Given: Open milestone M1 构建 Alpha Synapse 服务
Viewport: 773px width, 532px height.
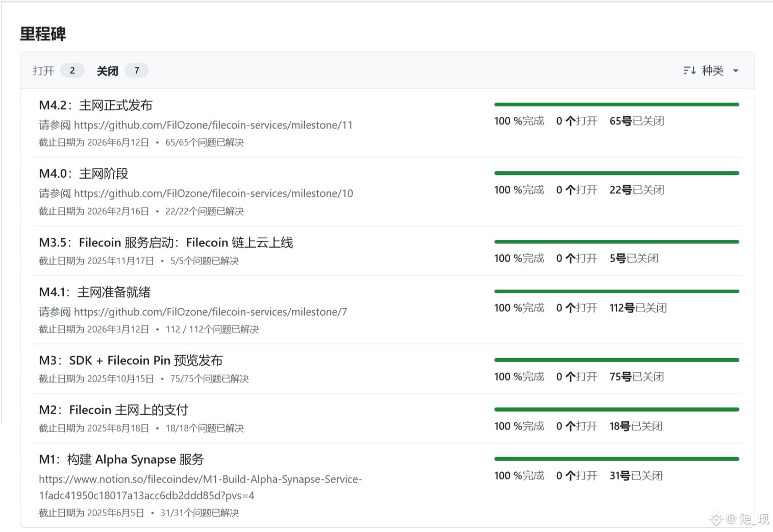Looking at the screenshot, I should point(121,459).
